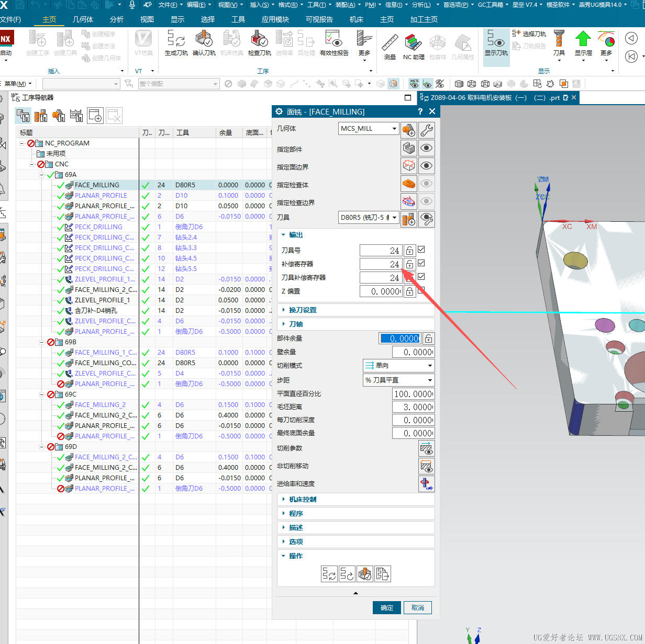Open the 切削模式 dropdown showing 单向
645x644 pixels.
pyautogui.click(x=399, y=366)
